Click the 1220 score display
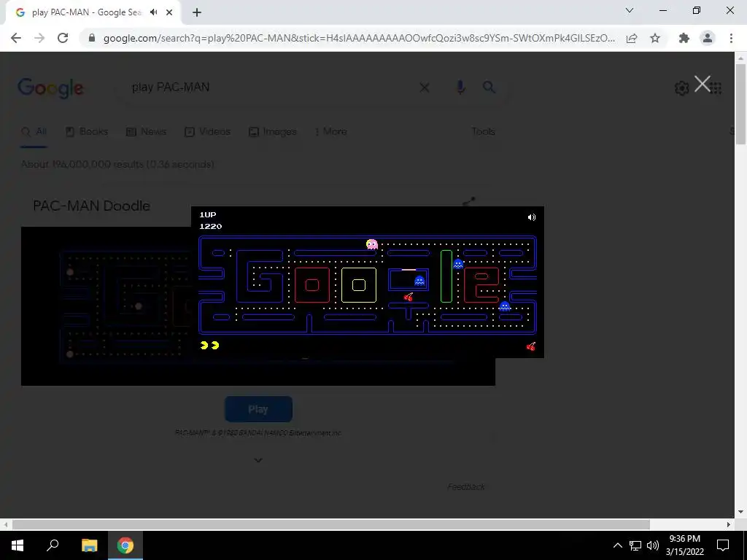Image resolution: width=747 pixels, height=560 pixels. 211,226
